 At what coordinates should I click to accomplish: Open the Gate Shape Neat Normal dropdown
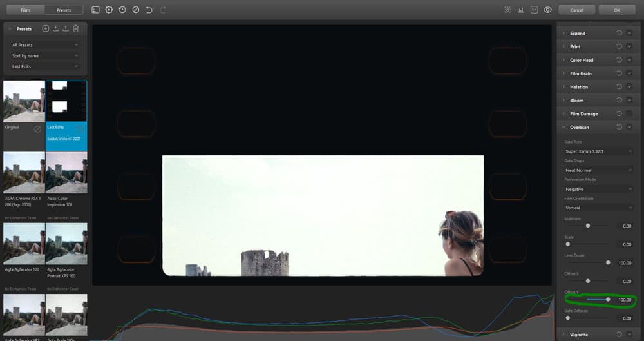598,170
